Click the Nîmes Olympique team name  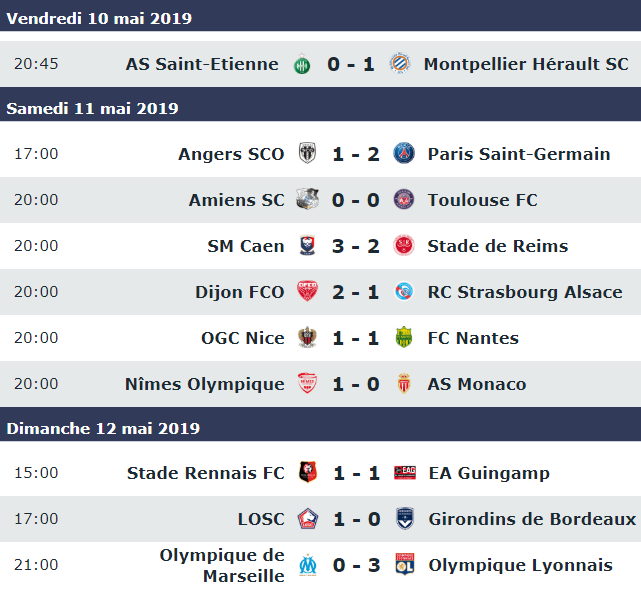(204, 384)
